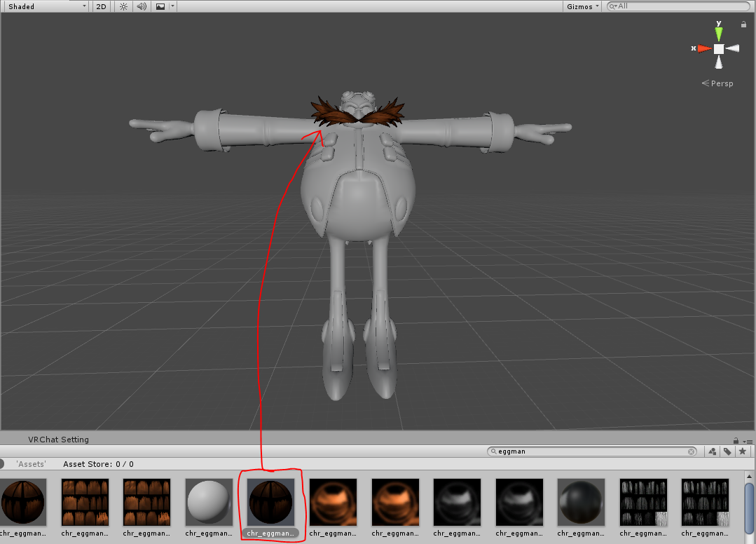Select Asset Store: 0 / 0 scope

click(x=98, y=464)
